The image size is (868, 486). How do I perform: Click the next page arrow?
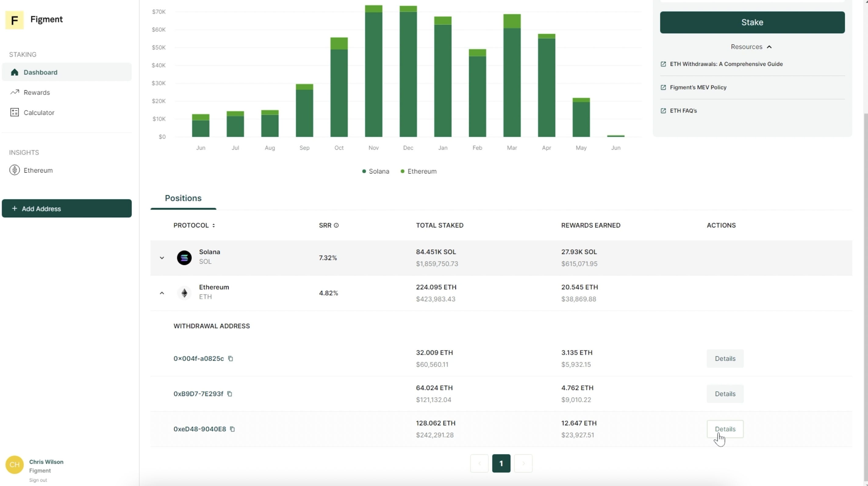tap(523, 463)
